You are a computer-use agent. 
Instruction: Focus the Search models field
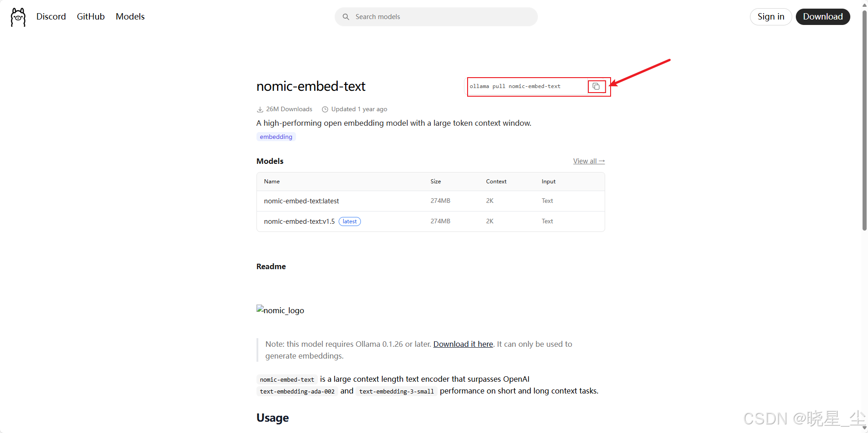[x=436, y=17]
